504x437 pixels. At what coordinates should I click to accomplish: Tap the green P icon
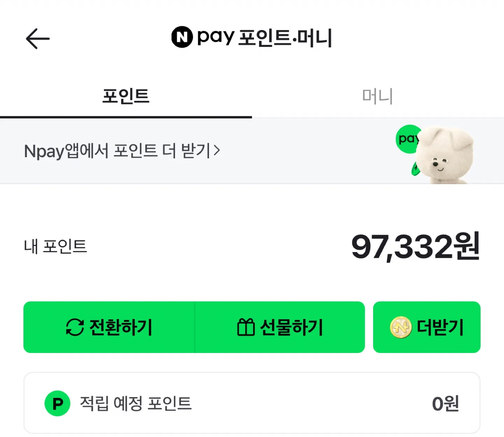(57, 403)
